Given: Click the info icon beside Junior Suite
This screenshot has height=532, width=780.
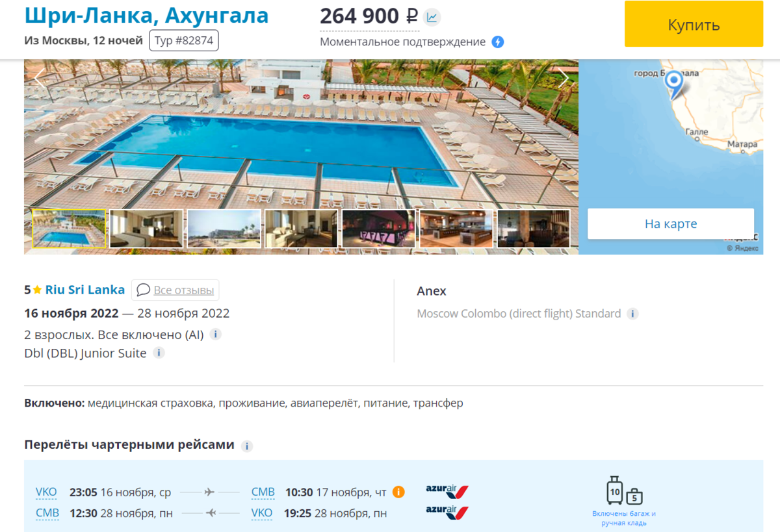Looking at the screenshot, I should pos(159,353).
